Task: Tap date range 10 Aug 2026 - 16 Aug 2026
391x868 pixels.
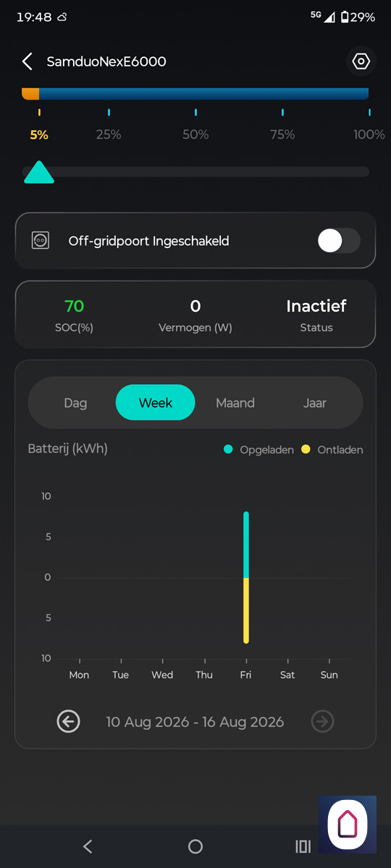Action: 195,722
